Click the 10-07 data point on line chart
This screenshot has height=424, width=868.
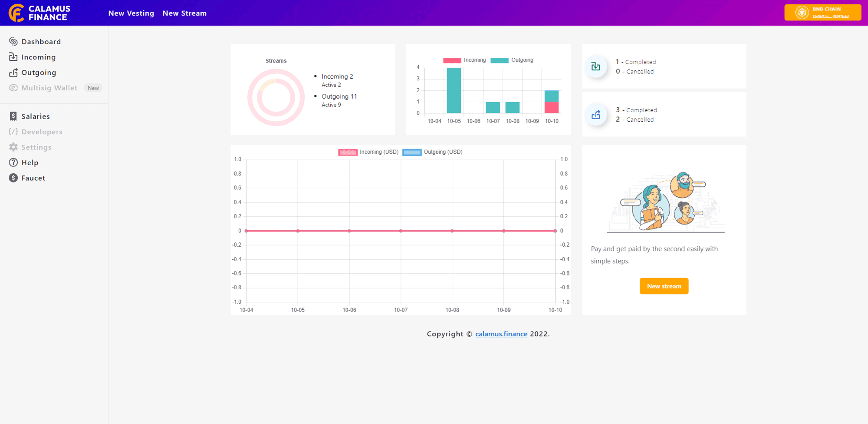[401, 231]
